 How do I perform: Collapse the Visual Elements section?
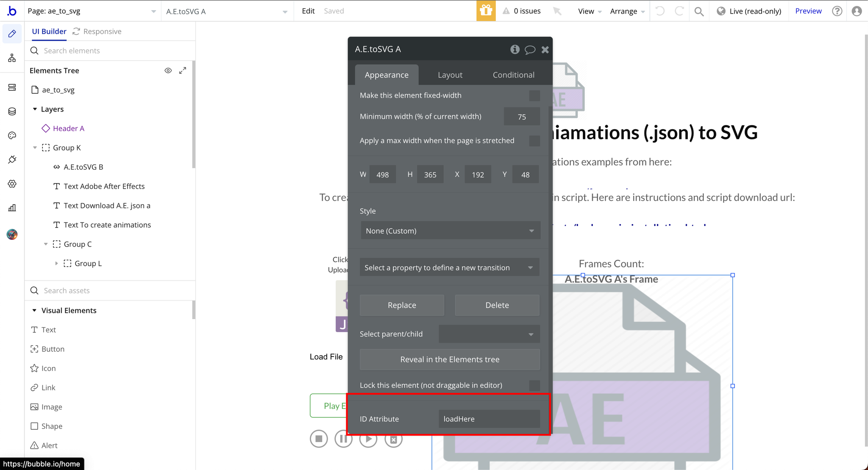click(34, 310)
